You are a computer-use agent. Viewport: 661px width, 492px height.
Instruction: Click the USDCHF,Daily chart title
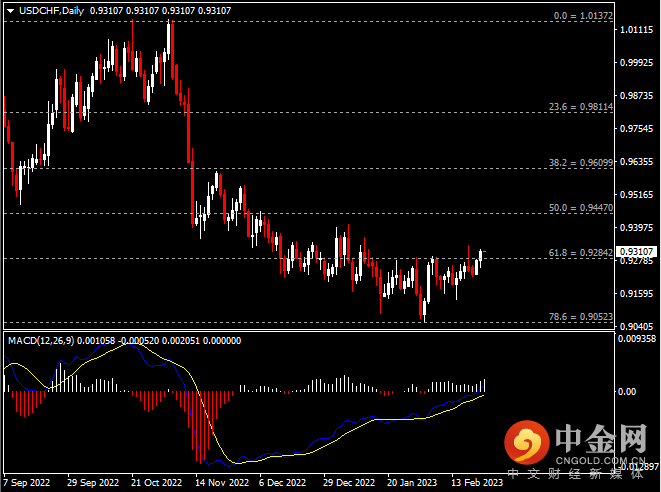pyautogui.click(x=46, y=9)
